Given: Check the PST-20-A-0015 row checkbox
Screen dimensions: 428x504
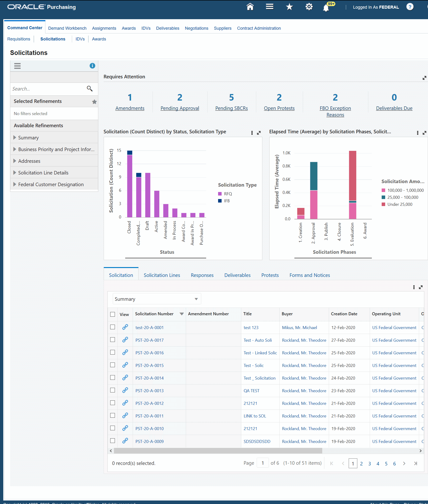Looking at the screenshot, I should (x=113, y=365).
